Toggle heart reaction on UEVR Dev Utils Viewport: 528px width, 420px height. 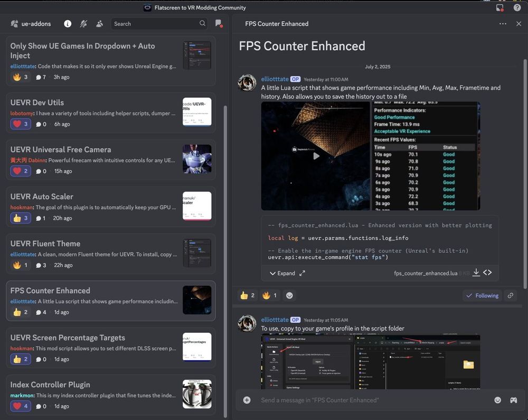(x=21, y=124)
